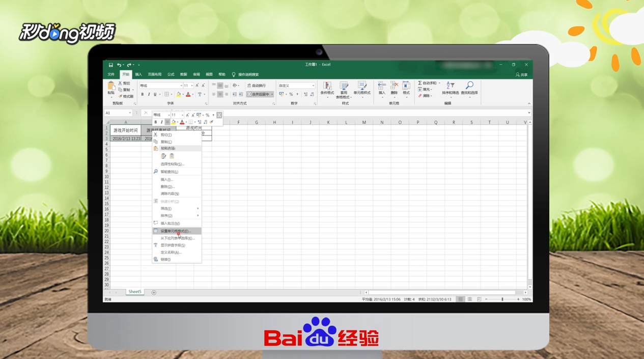Choose Insert Comment (插入批注) in context menu
This screenshot has height=359, width=644.
(x=177, y=223)
